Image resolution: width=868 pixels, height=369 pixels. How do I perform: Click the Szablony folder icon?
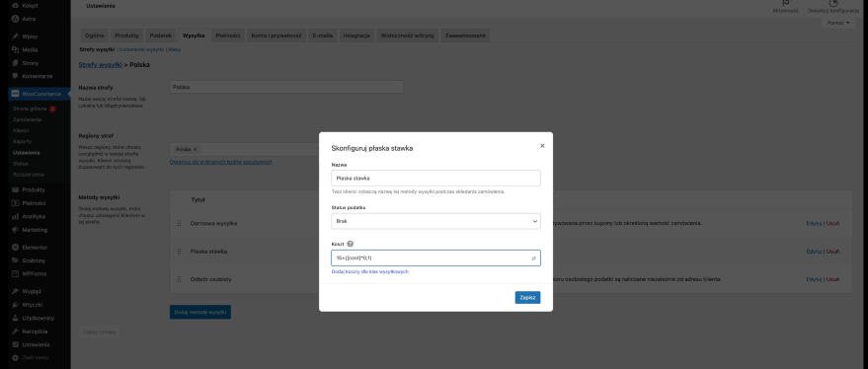pos(16,260)
